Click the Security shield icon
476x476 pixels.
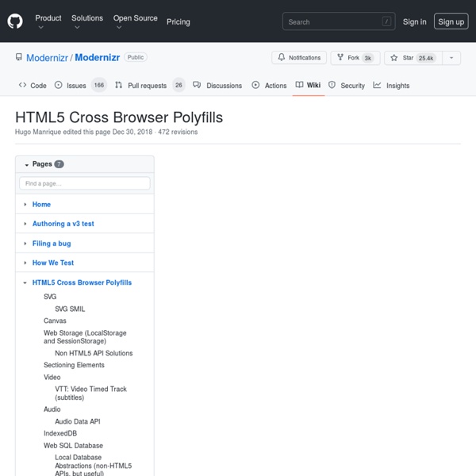tap(332, 85)
